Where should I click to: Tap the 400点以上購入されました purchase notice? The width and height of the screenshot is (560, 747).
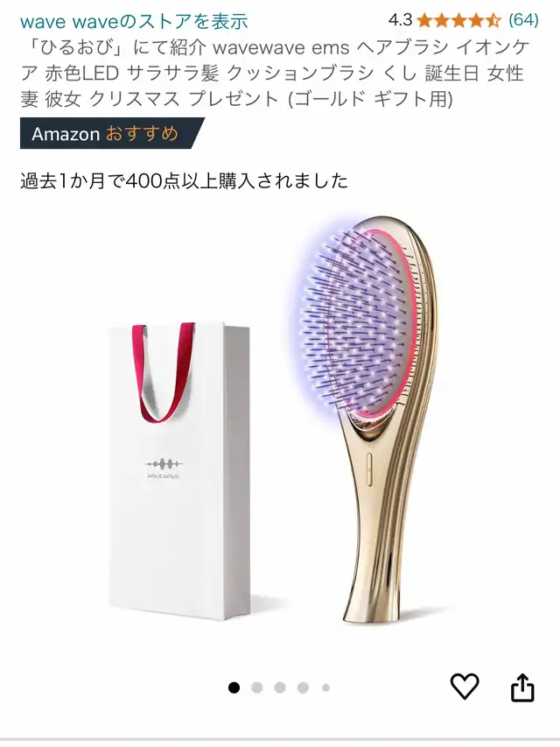184,181
